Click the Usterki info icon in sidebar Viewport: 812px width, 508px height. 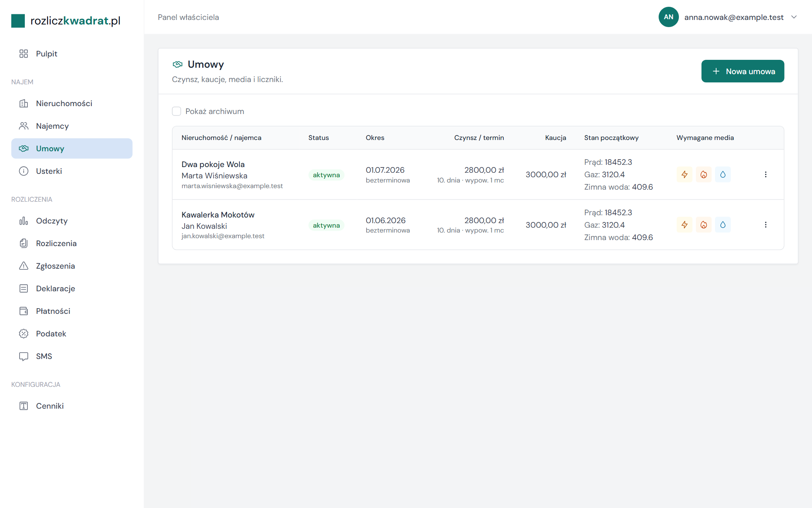tap(24, 171)
